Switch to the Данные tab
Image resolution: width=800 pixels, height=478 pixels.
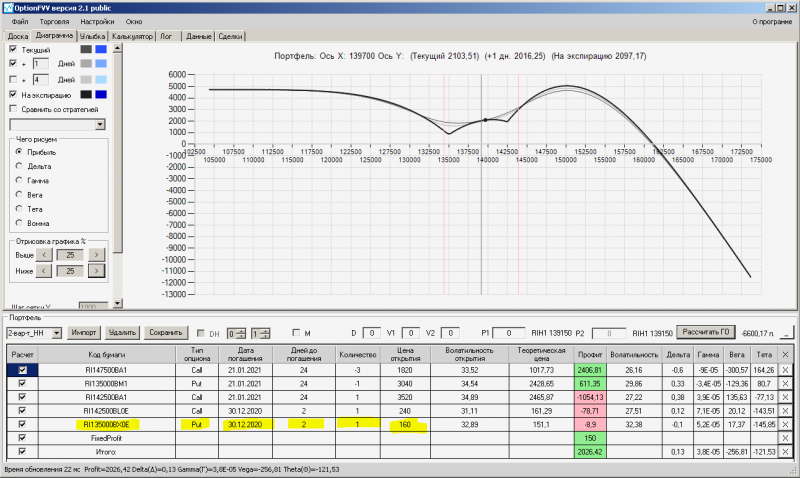[x=198, y=36]
